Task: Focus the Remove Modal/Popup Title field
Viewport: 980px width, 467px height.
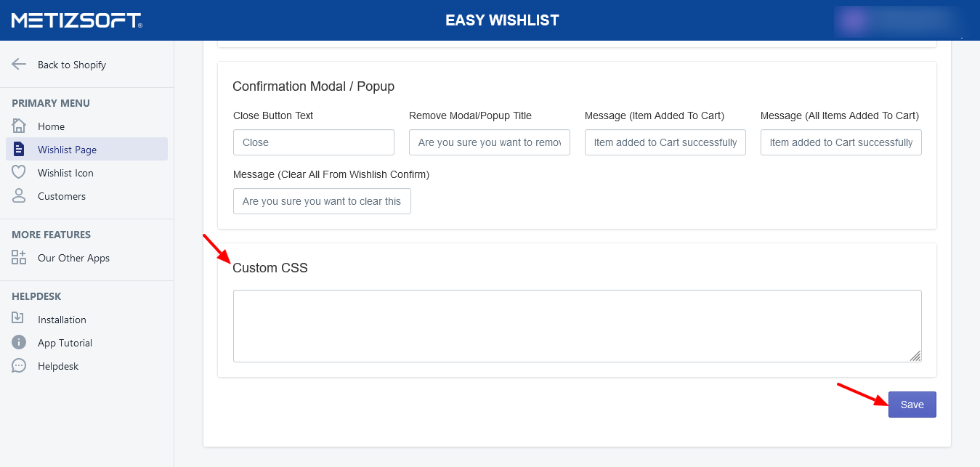Action: click(489, 142)
